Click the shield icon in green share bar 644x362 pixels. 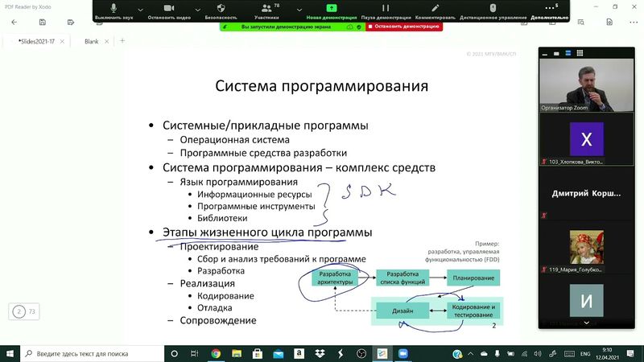click(359, 27)
